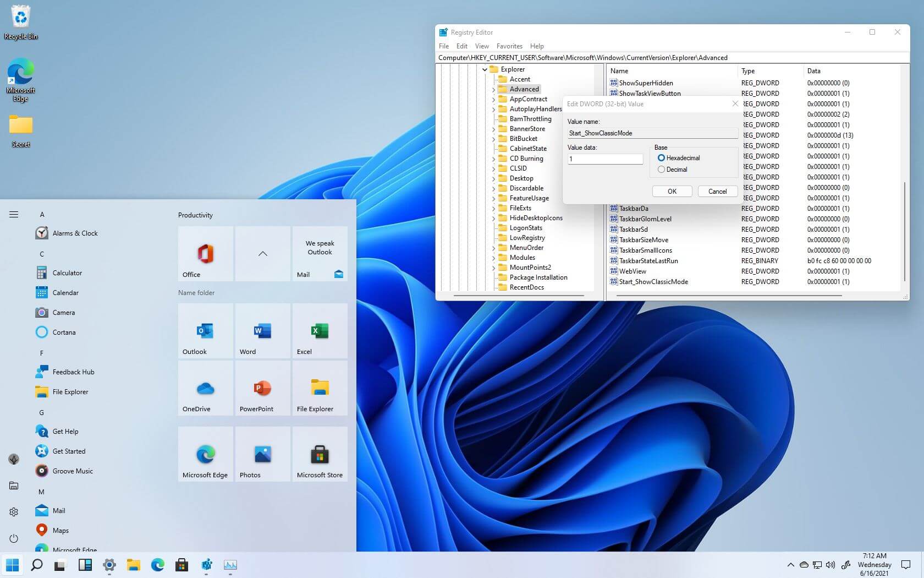Select the Decimal base option
The image size is (924, 578).
[673, 170]
